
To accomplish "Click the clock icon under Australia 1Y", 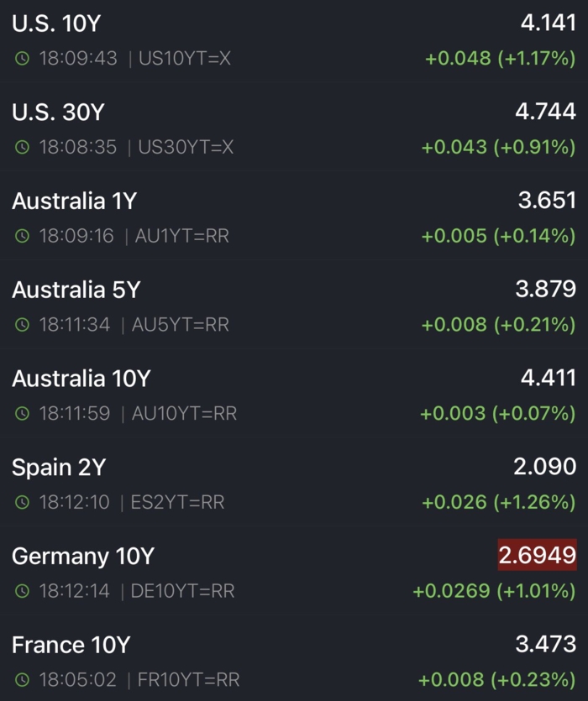I will 22,237.
